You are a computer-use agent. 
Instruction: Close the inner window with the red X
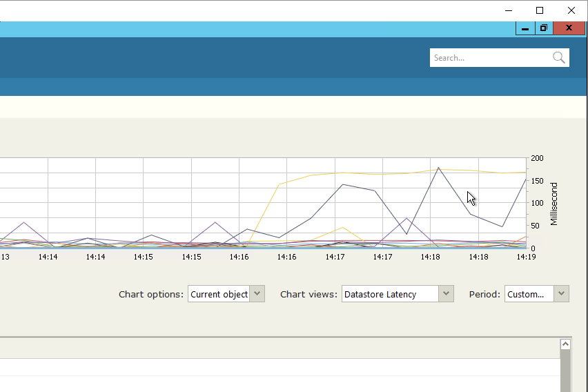coord(569,28)
